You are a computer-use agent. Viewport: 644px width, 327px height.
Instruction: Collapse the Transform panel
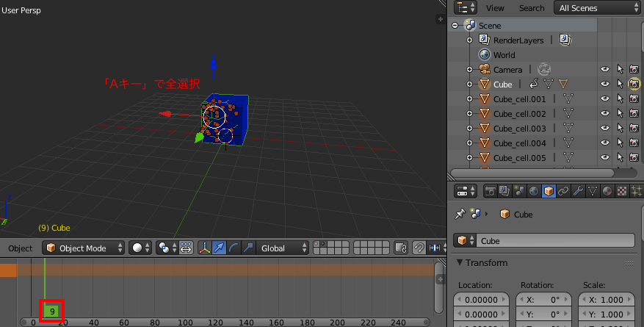point(460,262)
